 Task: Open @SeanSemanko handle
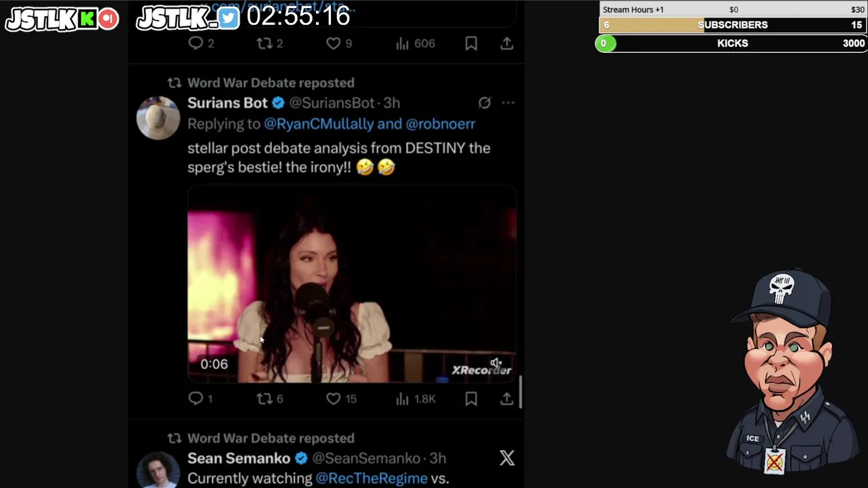point(366,458)
